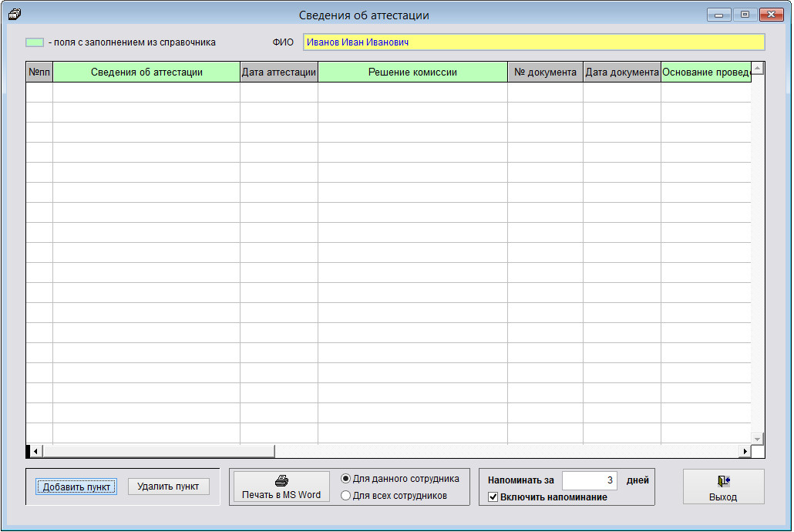This screenshot has height=532, width=794.
Task: Click the green legend color box
Action: [35, 42]
